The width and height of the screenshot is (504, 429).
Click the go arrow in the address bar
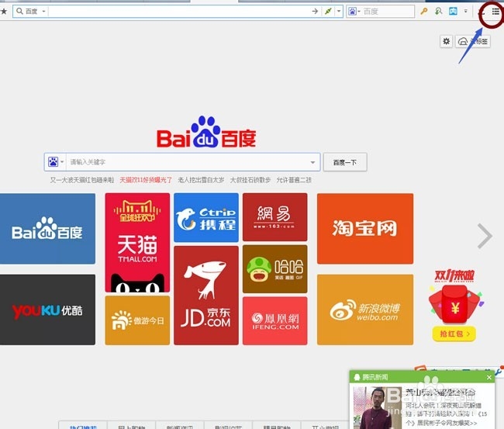click(x=315, y=12)
